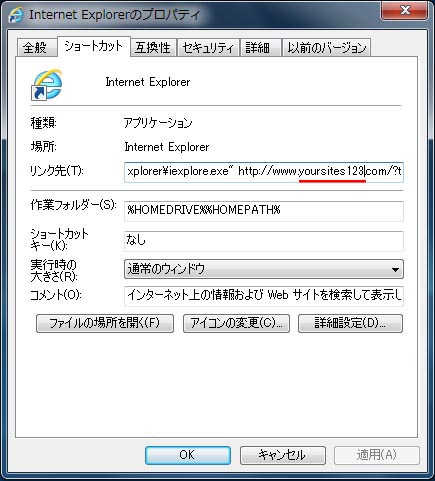Close the properties dialog with X
Image resolution: width=435 pixels, height=481 pixels.
coord(405,11)
